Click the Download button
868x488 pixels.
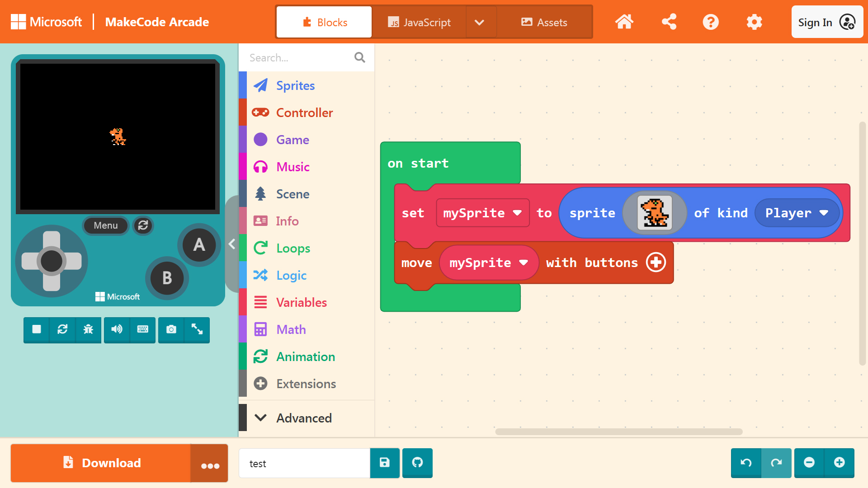tap(101, 463)
